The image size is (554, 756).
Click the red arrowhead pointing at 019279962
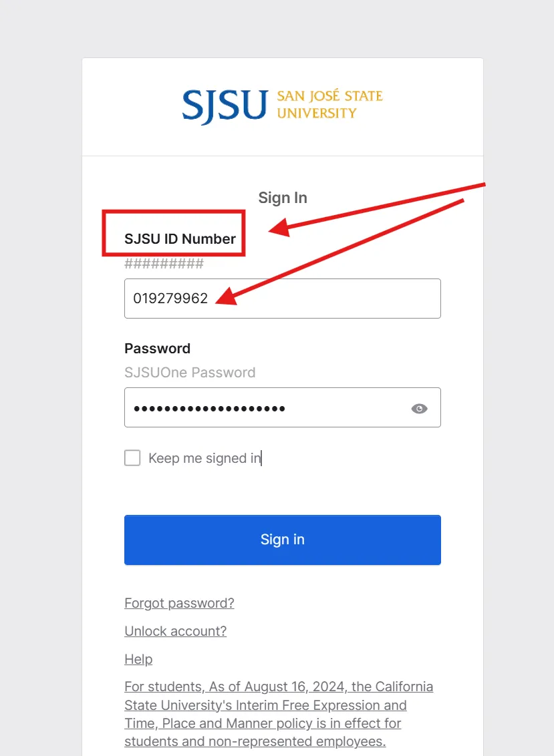227,296
